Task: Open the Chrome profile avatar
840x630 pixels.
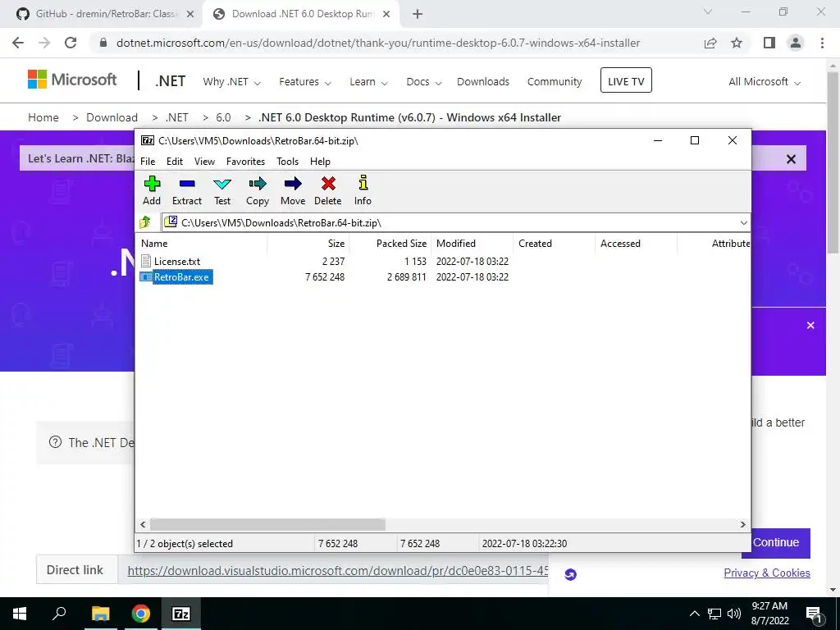Action: 796,43
